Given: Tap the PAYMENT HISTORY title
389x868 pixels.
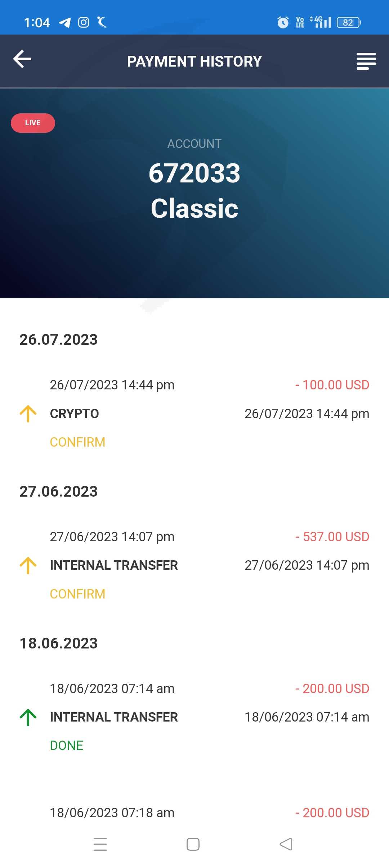Looking at the screenshot, I should [x=194, y=62].
